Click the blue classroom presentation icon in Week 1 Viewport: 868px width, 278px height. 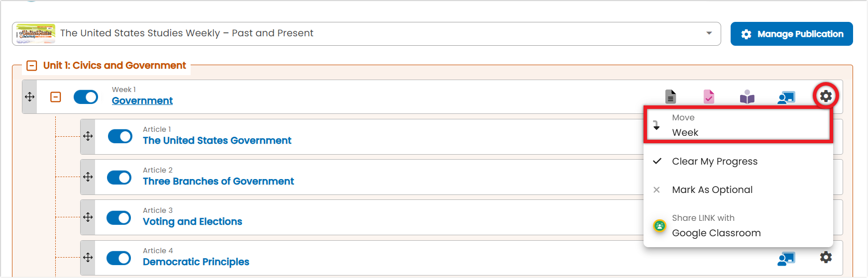[786, 97]
